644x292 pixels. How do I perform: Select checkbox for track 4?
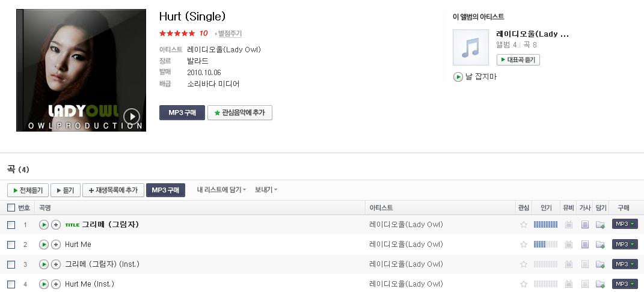click(x=11, y=285)
